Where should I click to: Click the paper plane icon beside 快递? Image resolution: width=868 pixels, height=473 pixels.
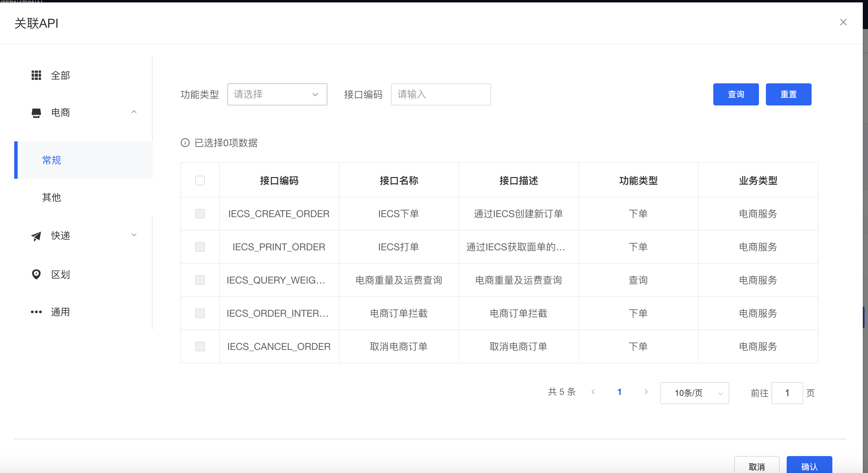click(36, 236)
